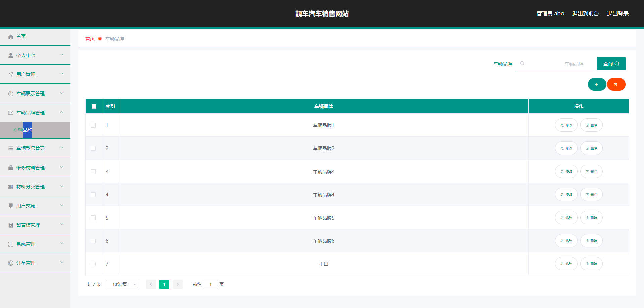Click 退出登录 in the header
This screenshot has height=308, width=644.
[x=618, y=13]
